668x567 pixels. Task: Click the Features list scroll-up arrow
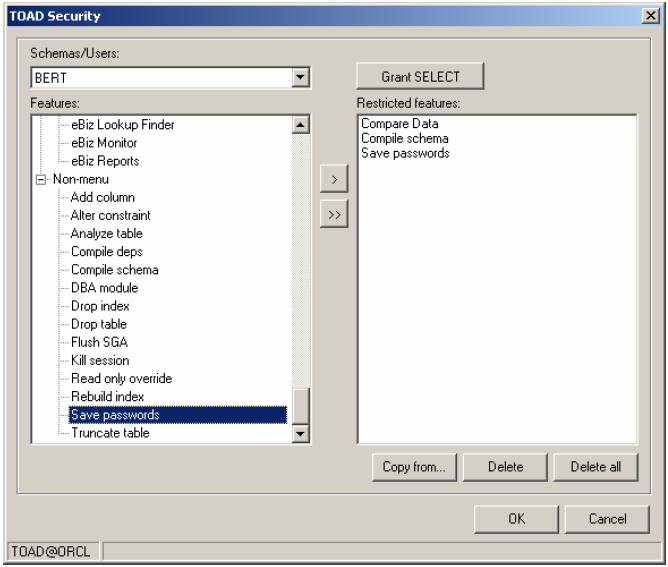[301, 125]
